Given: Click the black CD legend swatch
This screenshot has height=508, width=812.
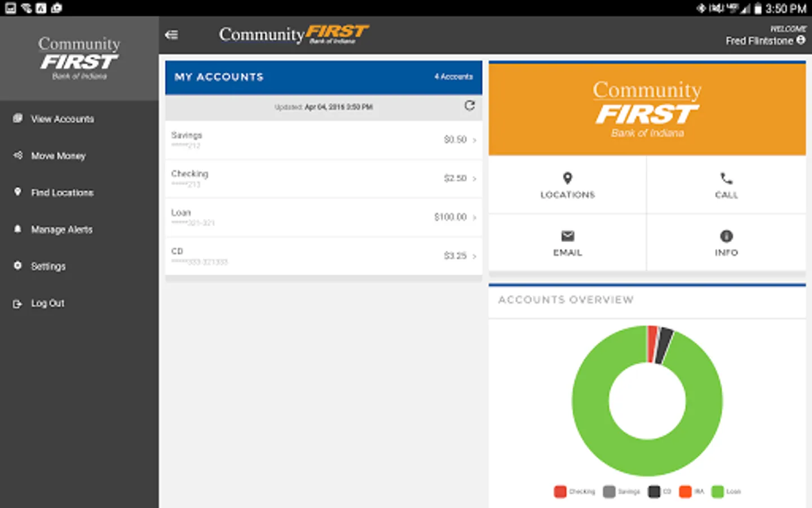Looking at the screenshot, I should click(654, 492).
